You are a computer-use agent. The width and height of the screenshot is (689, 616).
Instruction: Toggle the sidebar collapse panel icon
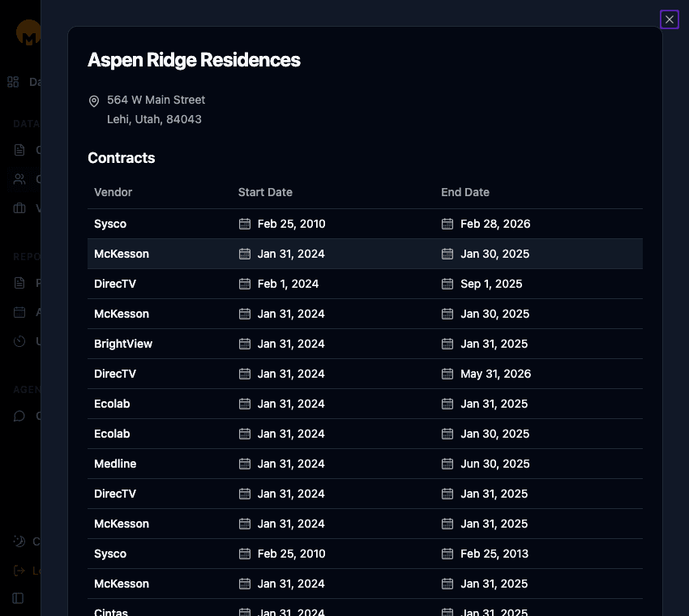click(x=18, y=598)
